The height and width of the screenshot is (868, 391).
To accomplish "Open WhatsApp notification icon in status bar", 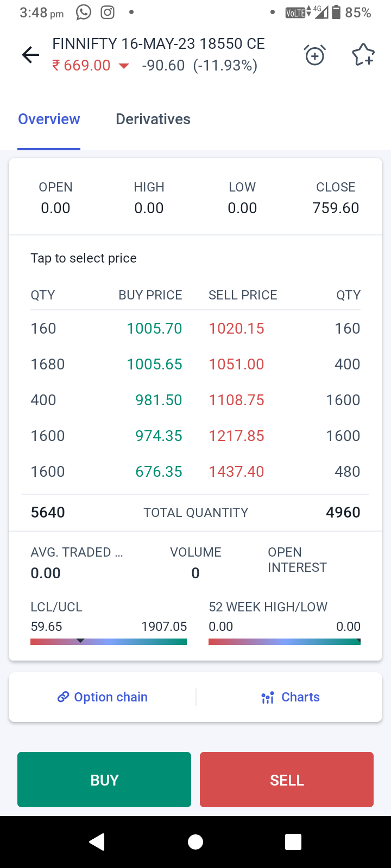I will coord(84,12).
